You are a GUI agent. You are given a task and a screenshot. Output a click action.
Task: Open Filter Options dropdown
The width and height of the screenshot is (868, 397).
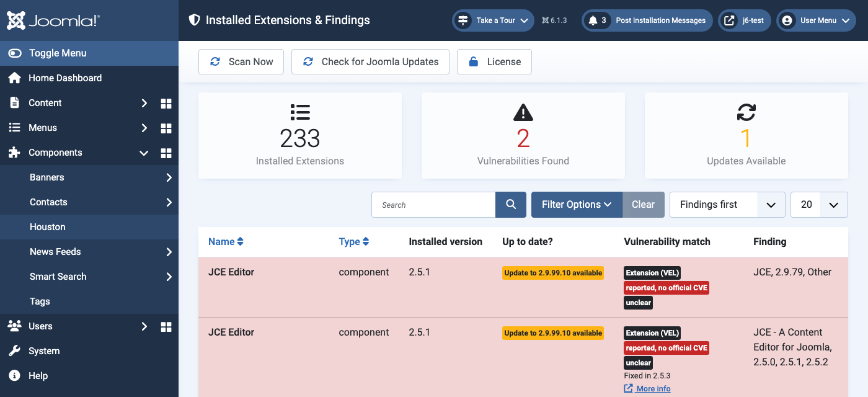577,205
